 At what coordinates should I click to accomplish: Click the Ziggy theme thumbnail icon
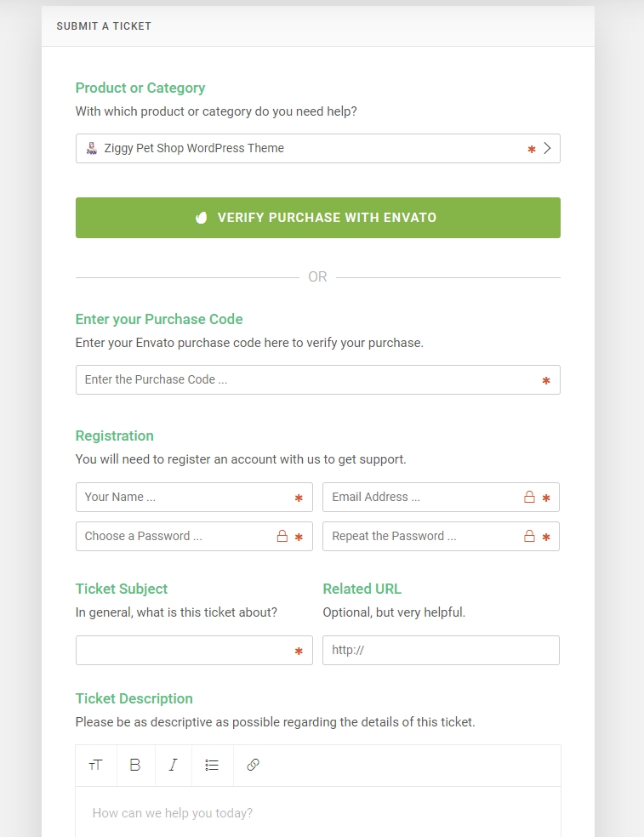tap(92, 148)
